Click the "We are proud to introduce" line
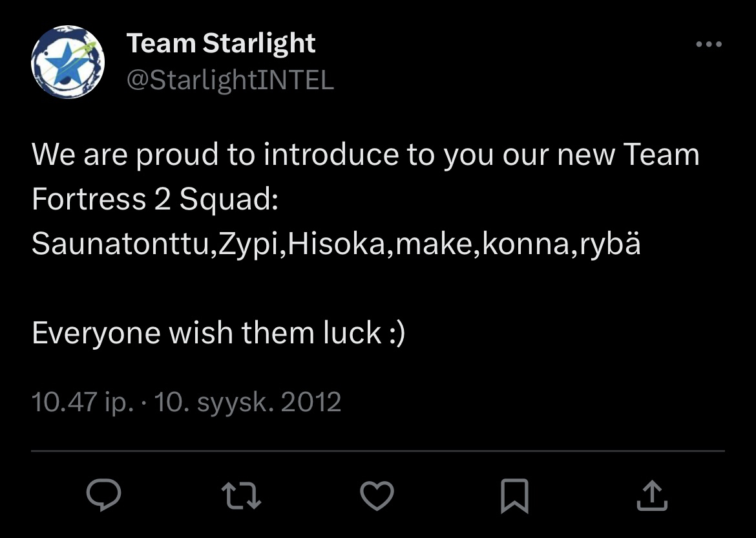The height and width of the screenshot is (538, 756). click(x=365, y=155)
